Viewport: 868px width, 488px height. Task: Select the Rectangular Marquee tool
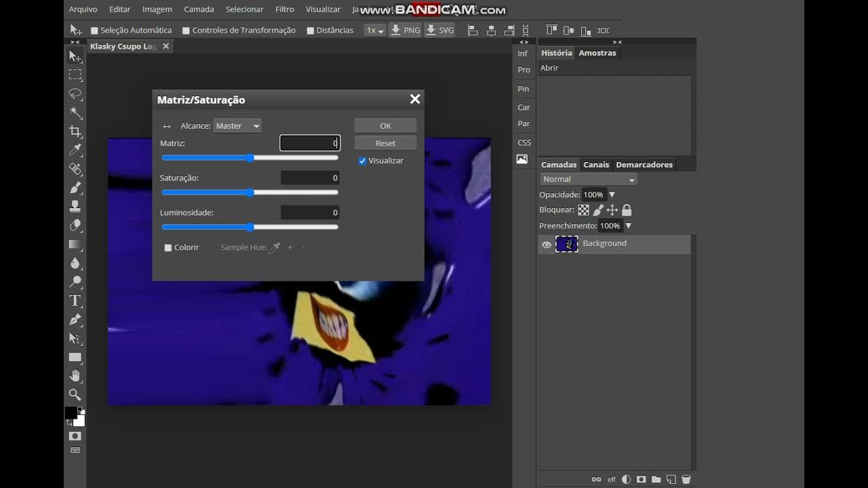[x=75, y=75]
